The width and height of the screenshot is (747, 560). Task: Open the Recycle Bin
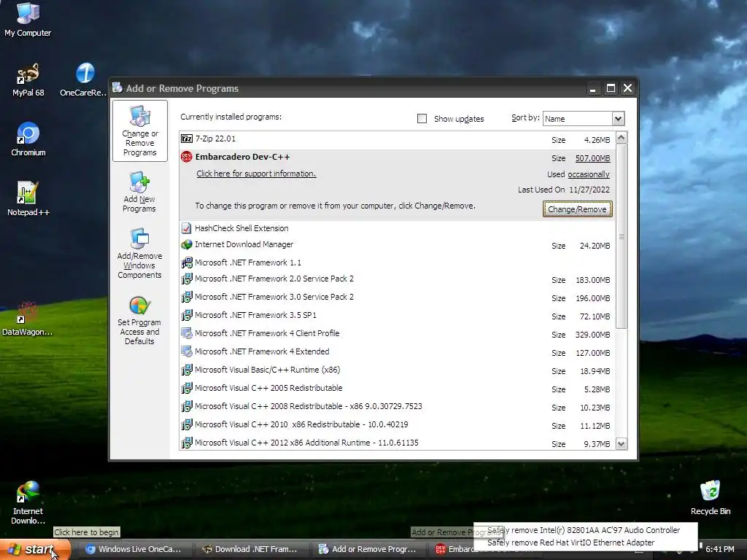click(711, 497)
